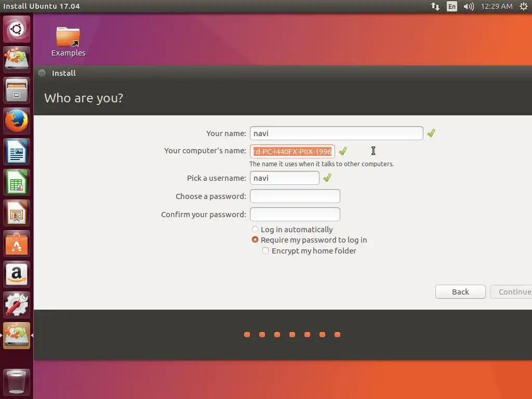The width and height of the screenshot is (532, 399).
Task: Click the checkmark beside Your name field
Action: 431,133
